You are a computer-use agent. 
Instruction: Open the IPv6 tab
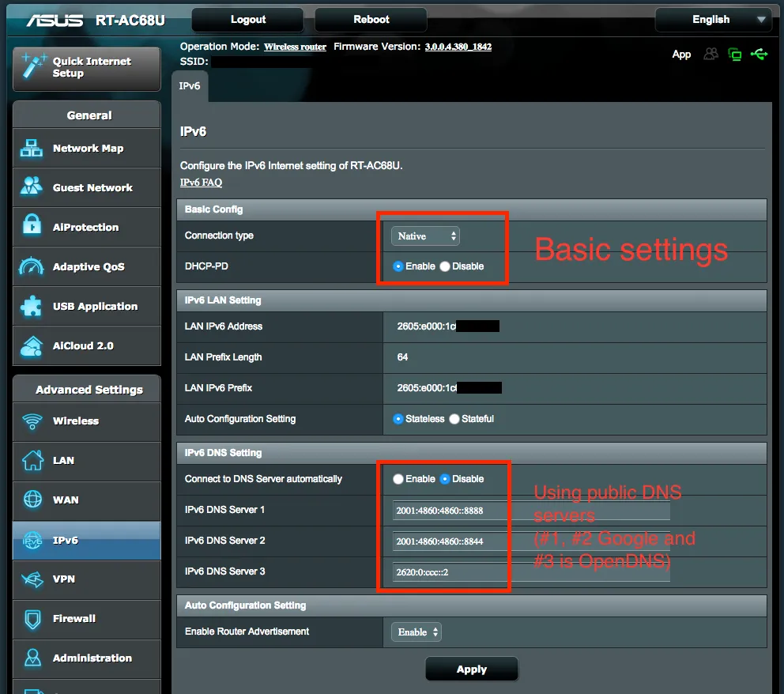(x=190, y=86)
